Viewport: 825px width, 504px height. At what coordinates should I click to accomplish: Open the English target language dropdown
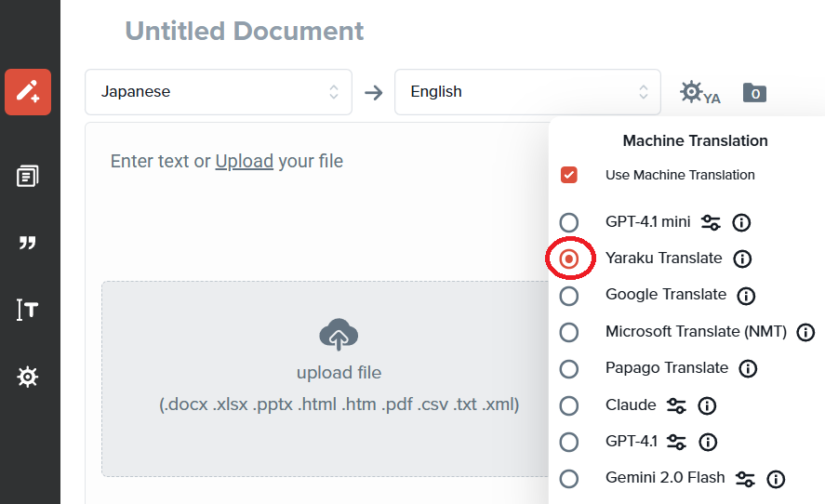[x=527, y=92]
